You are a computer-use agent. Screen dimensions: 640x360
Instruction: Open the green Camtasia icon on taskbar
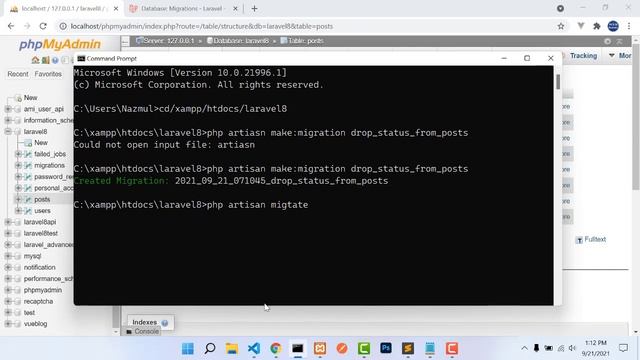[364, 349]
